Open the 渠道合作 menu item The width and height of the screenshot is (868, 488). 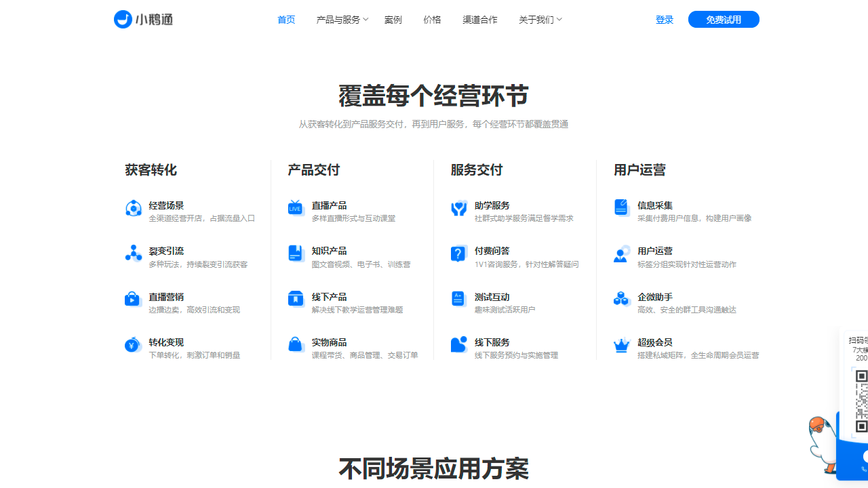(479, 20)
